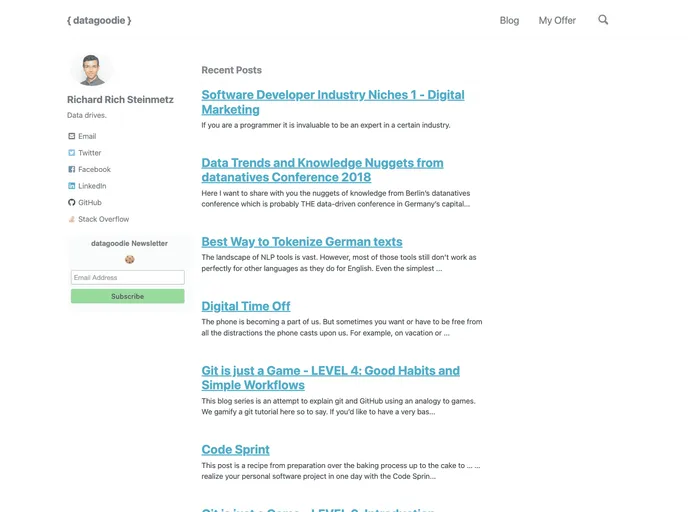This screenshot has height=512, width=688.
Task: Open the My Offer page
Action: click(x=557, y=21)
